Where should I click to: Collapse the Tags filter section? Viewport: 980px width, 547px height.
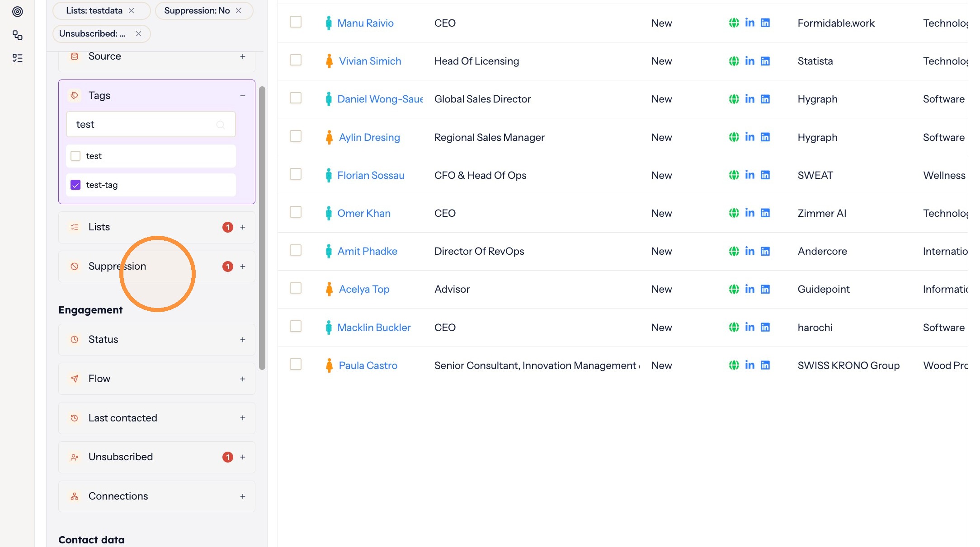(x=243, y=96)
